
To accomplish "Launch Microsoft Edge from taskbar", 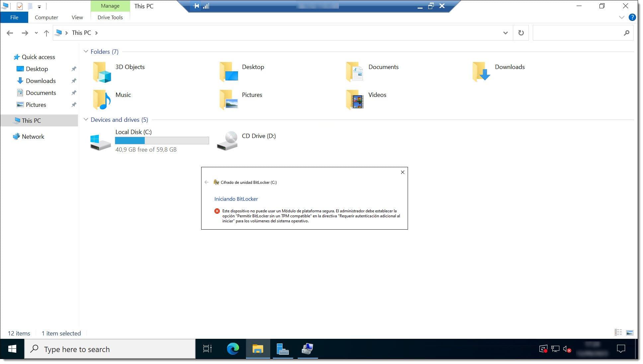I will [233, 349].
